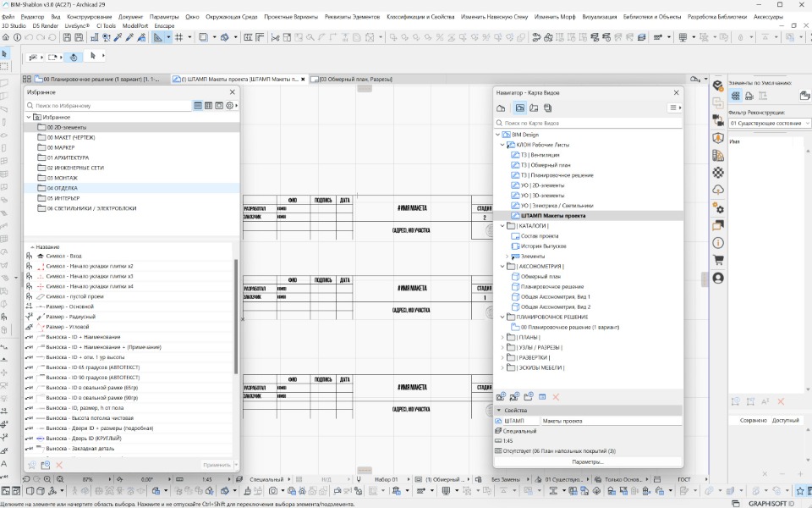Open the Файл menu

click(8, 17)
